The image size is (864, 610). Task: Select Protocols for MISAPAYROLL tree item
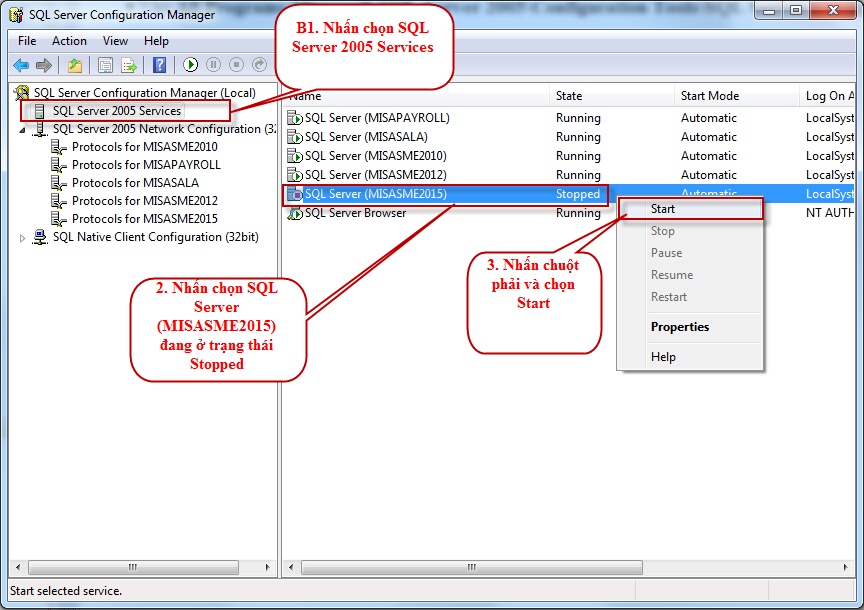146,165
